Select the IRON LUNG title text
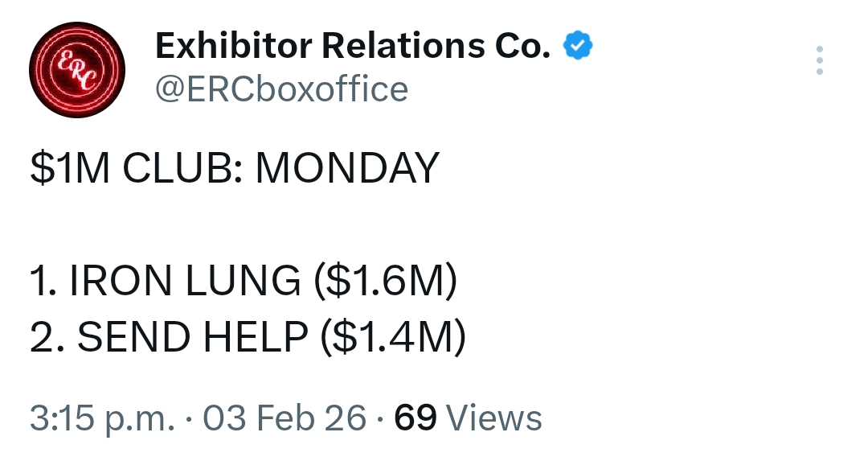 click(185, 282)
